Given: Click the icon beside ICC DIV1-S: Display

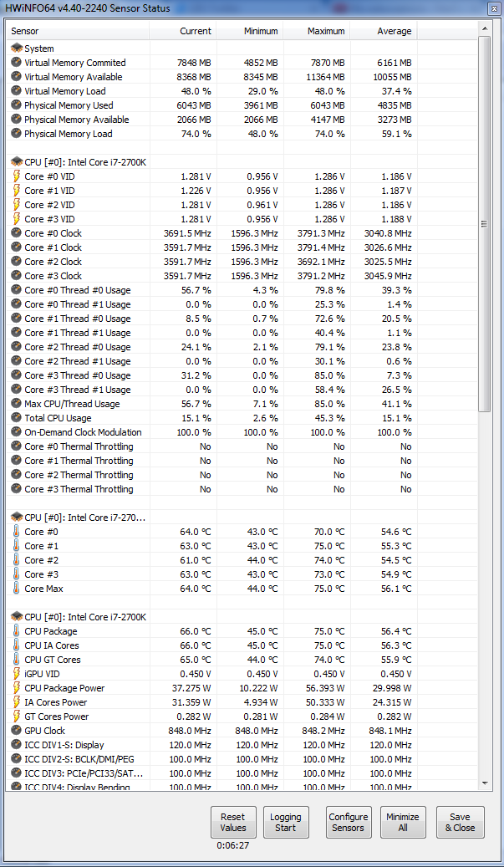Looking at the screenshot, I should tap(16, 745).
